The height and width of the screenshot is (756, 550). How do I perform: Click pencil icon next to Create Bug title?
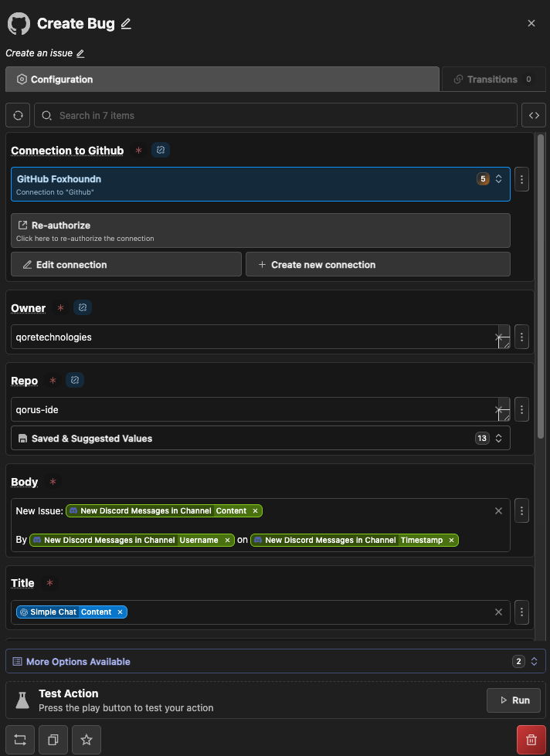(x=126, y=24)
